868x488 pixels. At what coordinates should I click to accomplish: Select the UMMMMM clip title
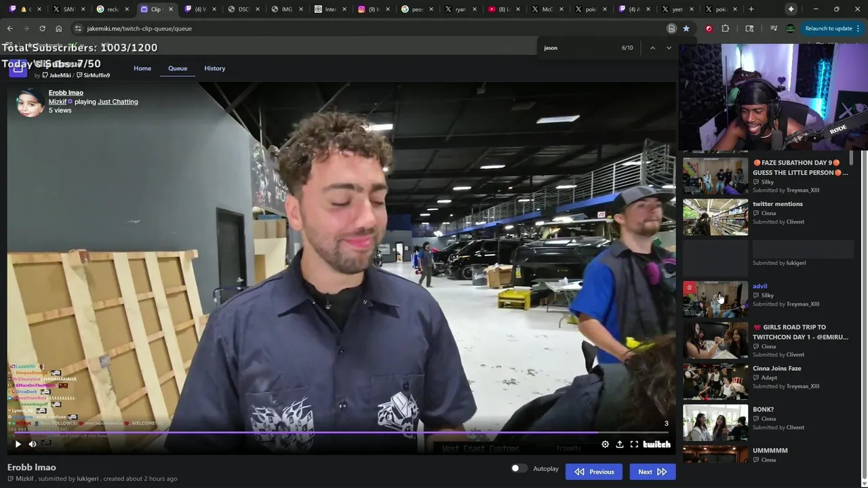[x=770, y=451]
